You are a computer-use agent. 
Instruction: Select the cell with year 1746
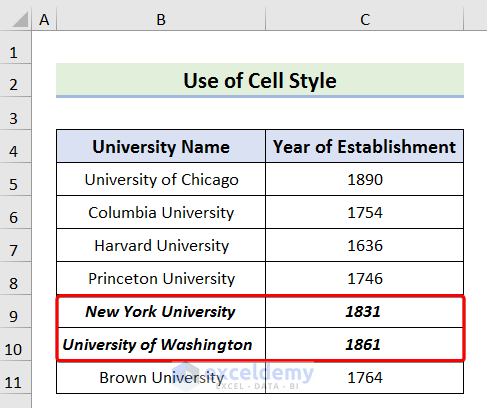(x=364, y=278)
